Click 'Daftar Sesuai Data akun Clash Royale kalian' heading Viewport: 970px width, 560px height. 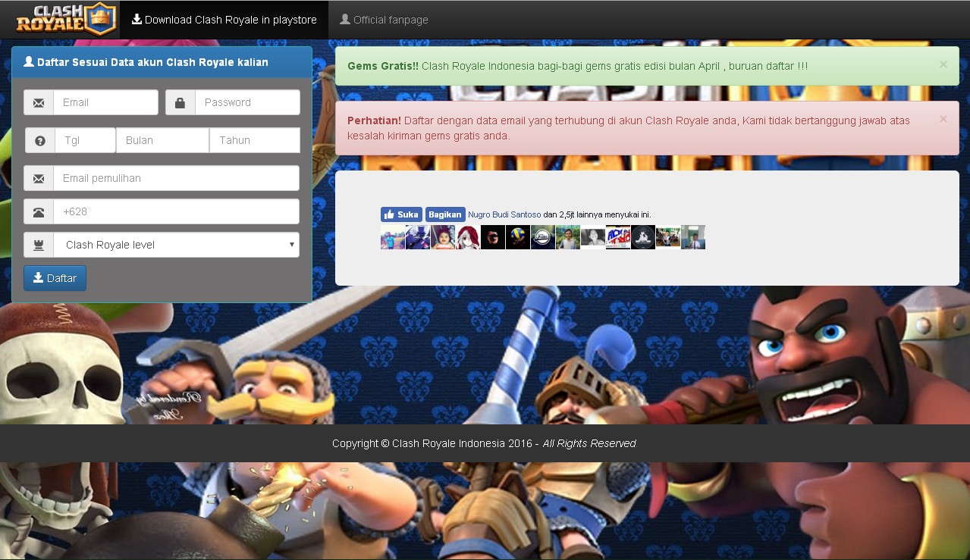[x=152, y=62]
